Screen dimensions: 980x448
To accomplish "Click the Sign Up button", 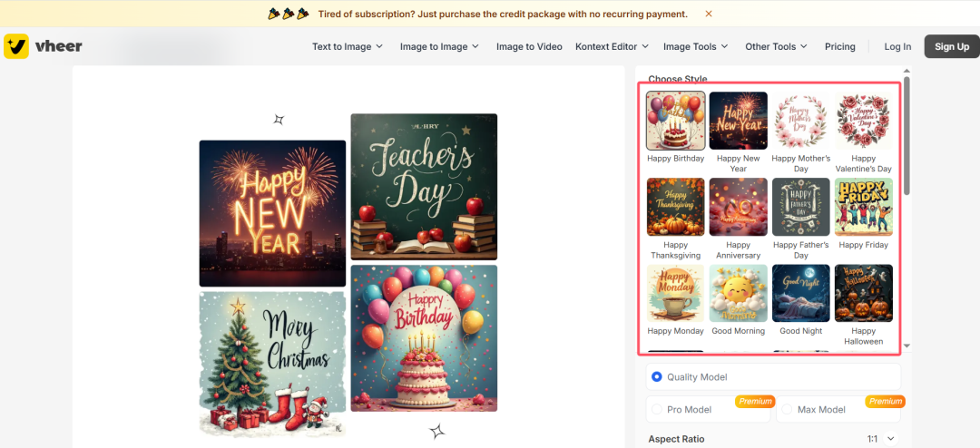I will point(952,46).
